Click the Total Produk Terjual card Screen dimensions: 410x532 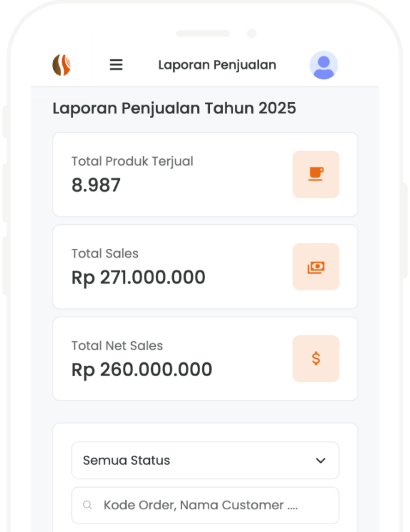tap(205, 175)
